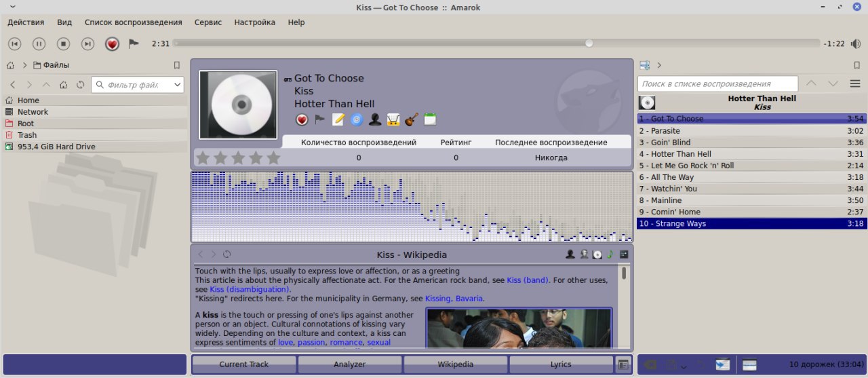The height and width of the screenshot is (378, 868).
Task: Rate the track five stars
Action: 273,158
